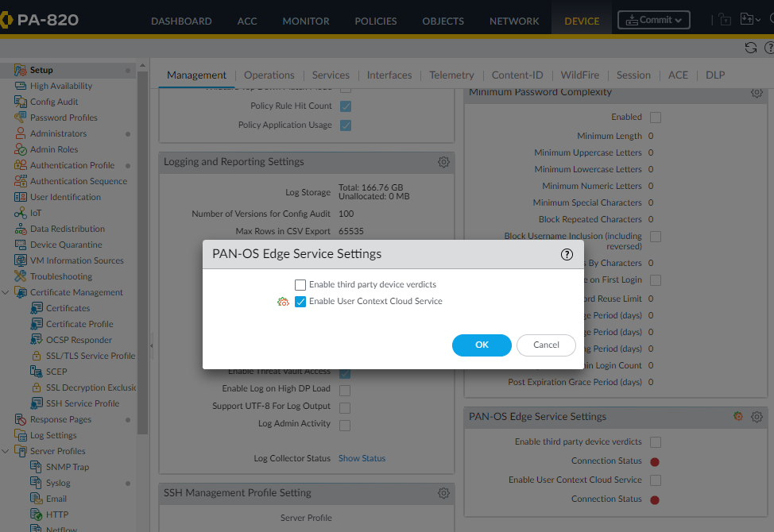Open the POLICIES section
Viewport: 774px width, 532px height.
click(x=375, y=21)
